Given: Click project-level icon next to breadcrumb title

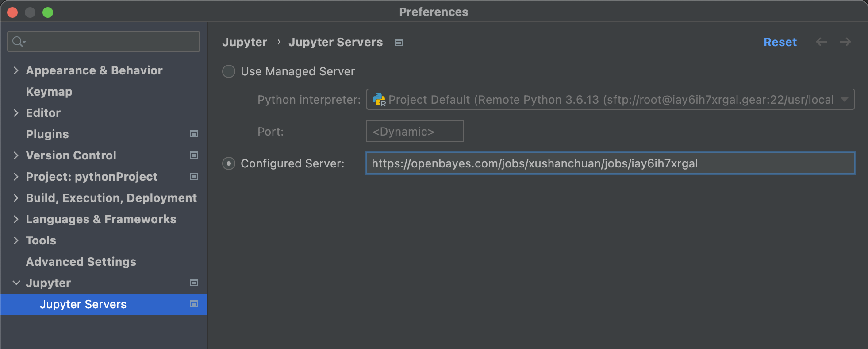Looking at the screenshot, I should pyautogui.click(x=399, y=43).
